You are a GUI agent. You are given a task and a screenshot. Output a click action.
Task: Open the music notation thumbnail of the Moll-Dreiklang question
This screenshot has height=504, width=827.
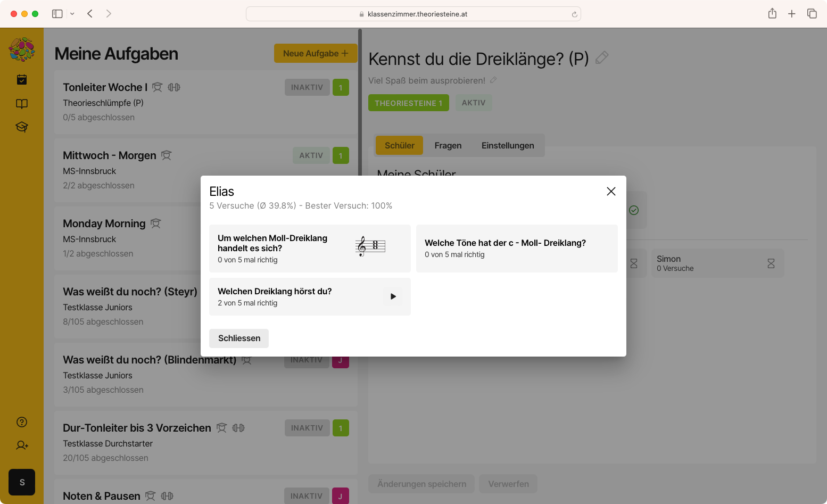370,246
